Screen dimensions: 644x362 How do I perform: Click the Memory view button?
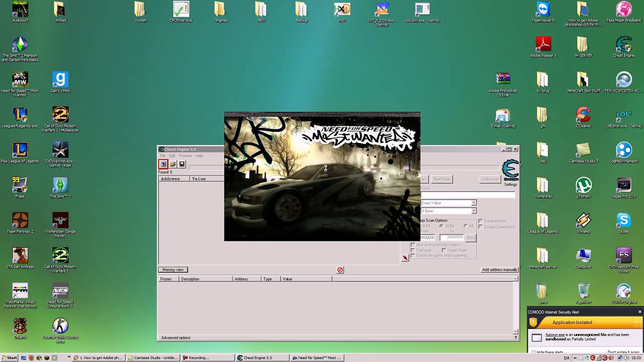[x=173, y=269]
